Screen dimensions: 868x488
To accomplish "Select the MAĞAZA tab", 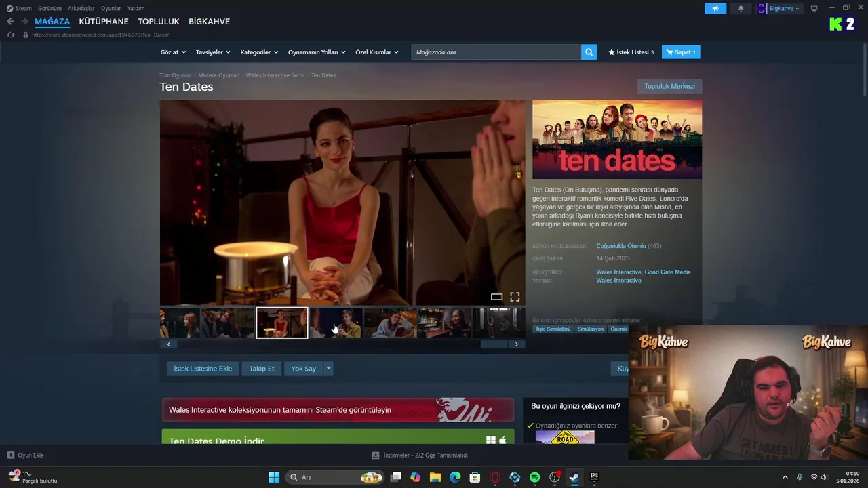I will (52, 22).
